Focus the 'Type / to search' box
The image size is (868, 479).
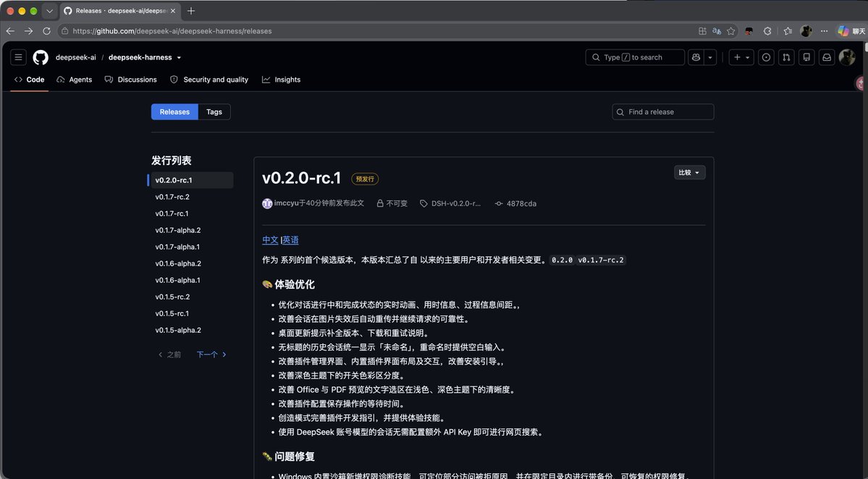[635, 57]
